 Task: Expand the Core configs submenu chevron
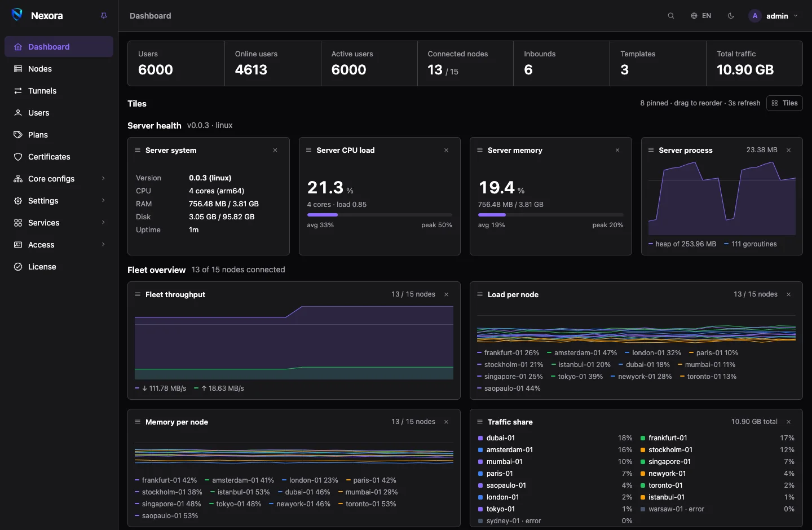point(103,179)
